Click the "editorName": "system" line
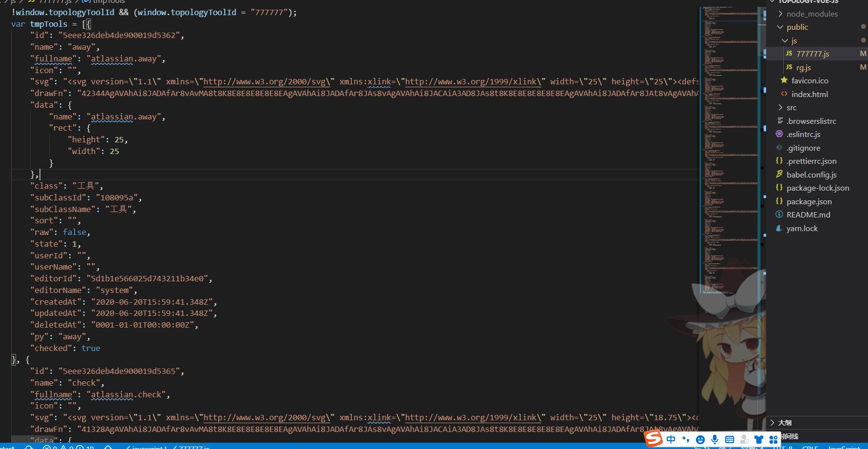Image resolution: width=868 pixels, height=449 pixels. click(x=84, y=291)
